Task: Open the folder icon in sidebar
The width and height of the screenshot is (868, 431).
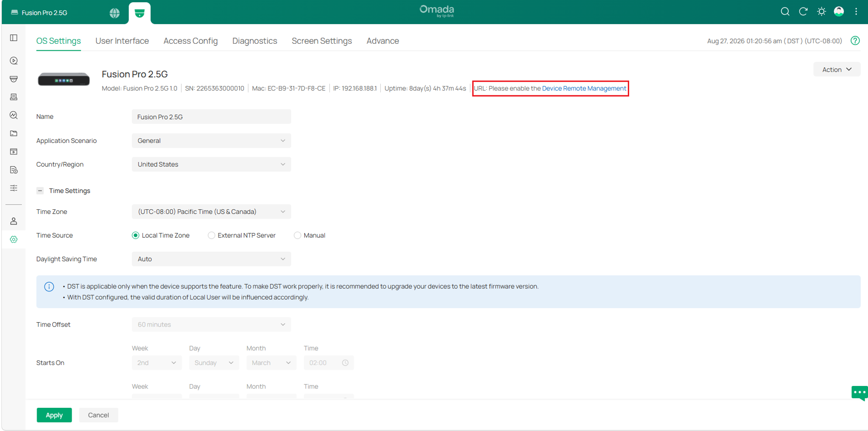Action: pyautogui.click(x=14, y=133)
